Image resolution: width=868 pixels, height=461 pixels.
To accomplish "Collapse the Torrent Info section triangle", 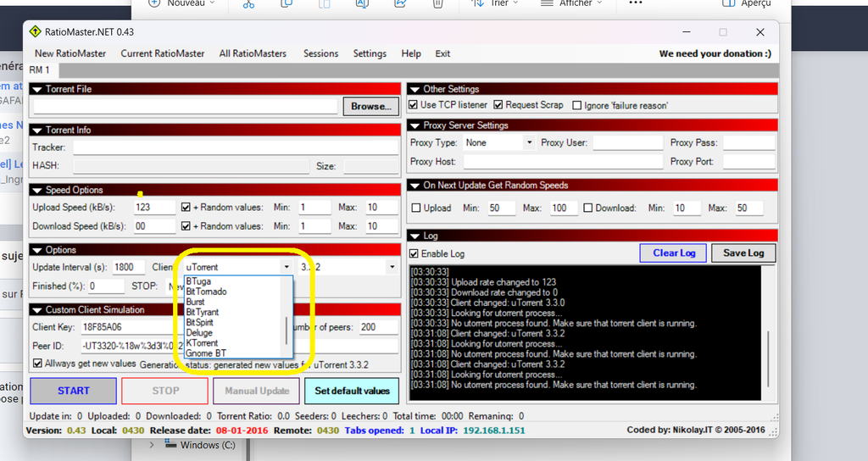I will point(37,130).
